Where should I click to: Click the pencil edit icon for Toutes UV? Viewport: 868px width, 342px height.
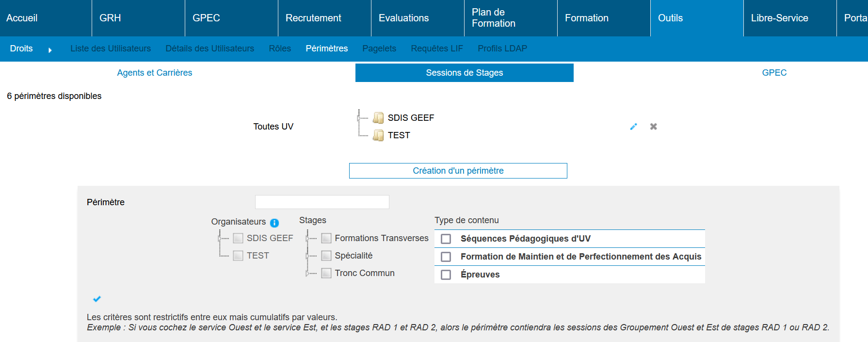(633, 127)
